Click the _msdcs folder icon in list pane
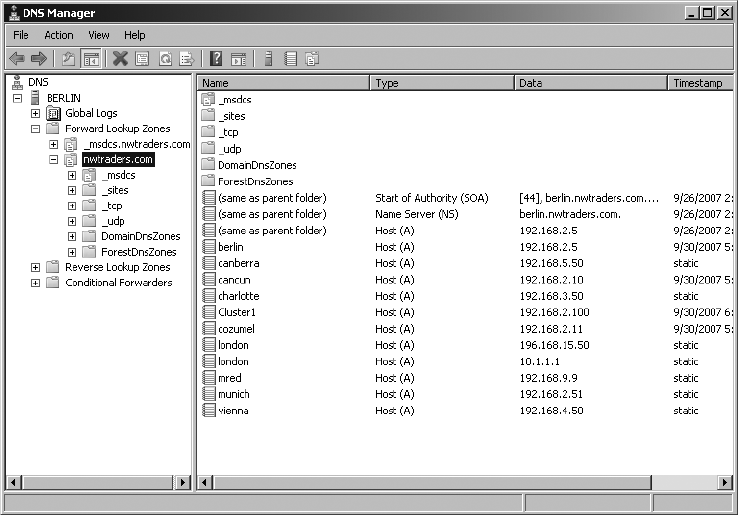 [x=208, y=99]
